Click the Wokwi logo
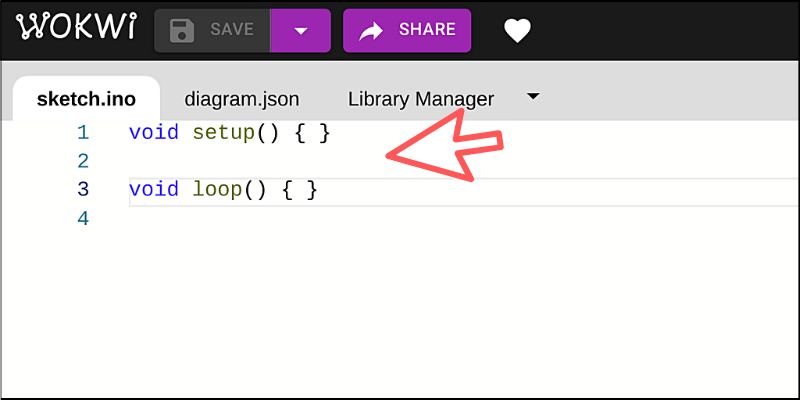Screen dimensions: 800x400 [76, 27]
